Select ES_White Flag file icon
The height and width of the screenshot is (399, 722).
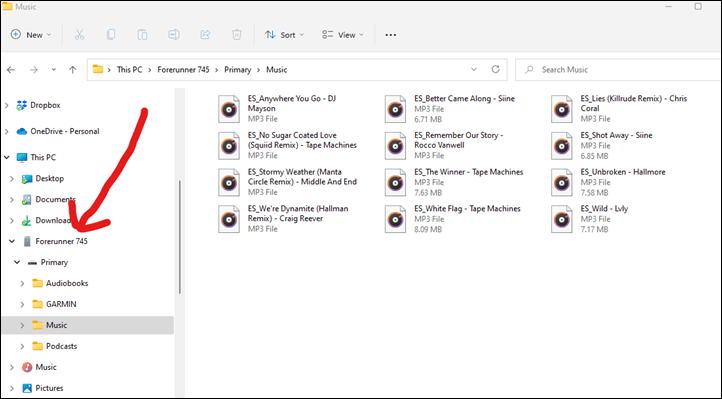point(396,220)
